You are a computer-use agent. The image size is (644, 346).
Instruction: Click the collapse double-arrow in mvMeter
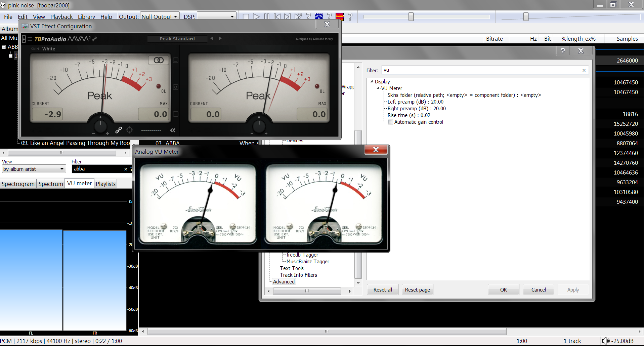pyautogui.click(x=173, y=130)
